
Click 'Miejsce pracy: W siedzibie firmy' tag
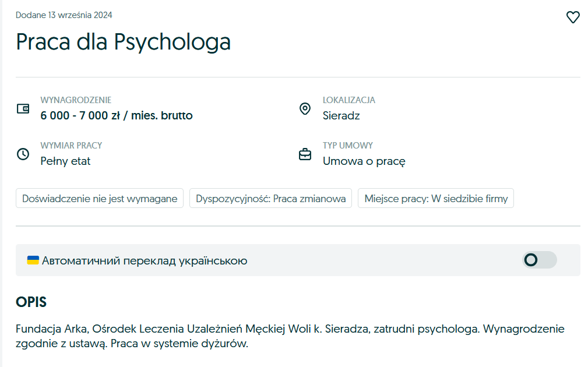(x=436, y=198)
